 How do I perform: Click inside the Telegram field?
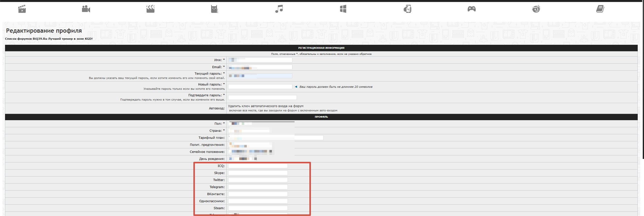coord(258,187)
